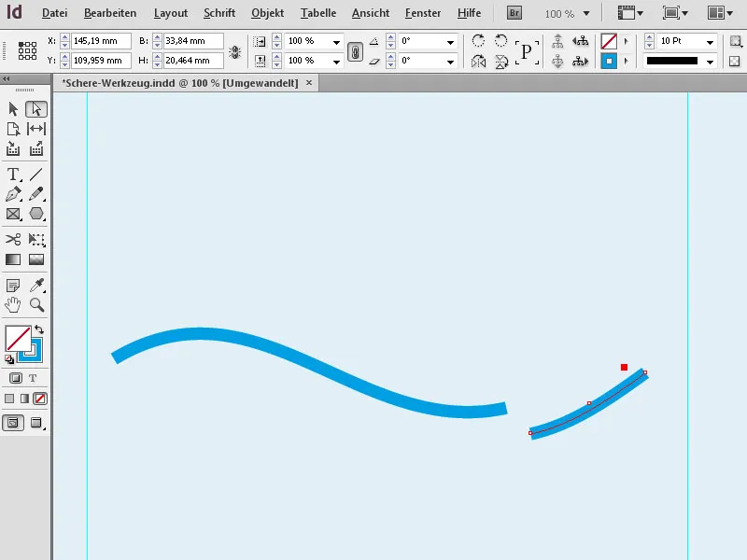Select the Gradient Feather tool
The image size is (747, 560).
(x=36, y=259)
